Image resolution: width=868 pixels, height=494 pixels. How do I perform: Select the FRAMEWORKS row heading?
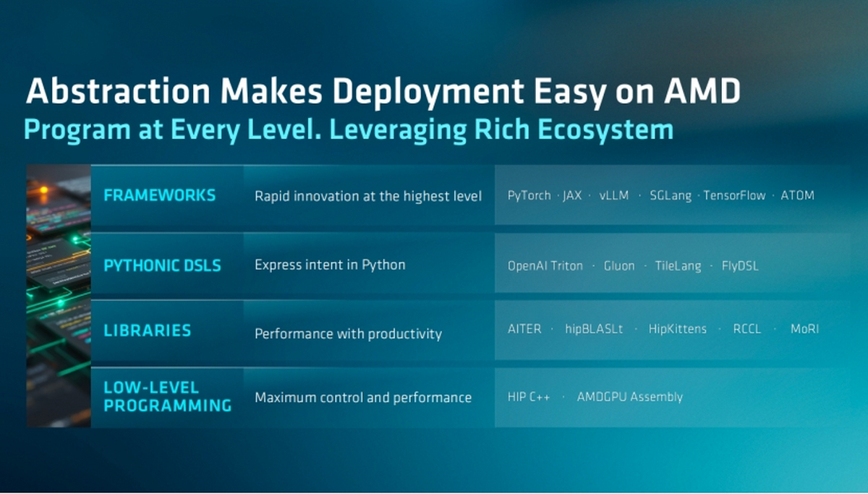click(160, 195)
